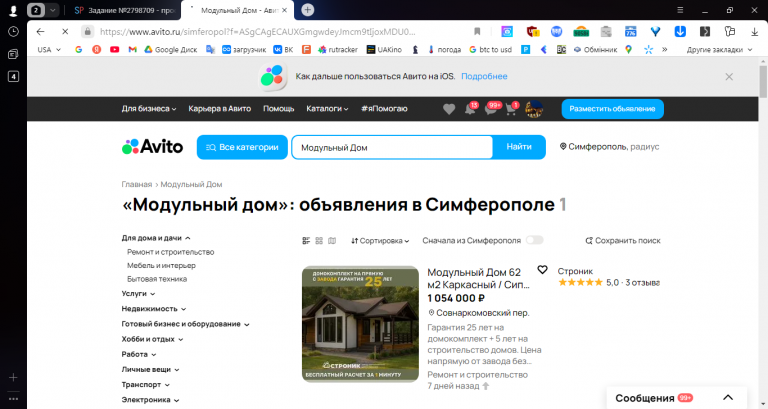Switch to Задание №2798709 tab
The width and height of the screenshot is (768, 409).
125,10
